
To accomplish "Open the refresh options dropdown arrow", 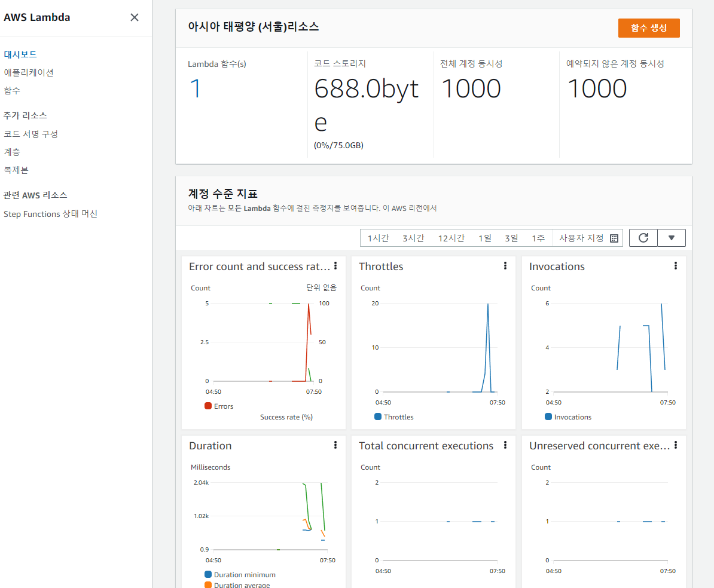I will pyautogui.click(x=671, y=238).
